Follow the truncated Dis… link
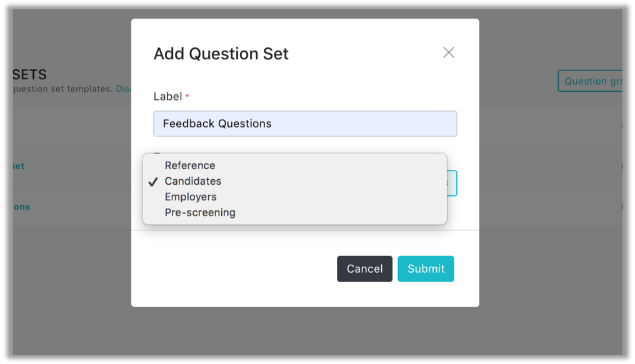 coord(124,89)
